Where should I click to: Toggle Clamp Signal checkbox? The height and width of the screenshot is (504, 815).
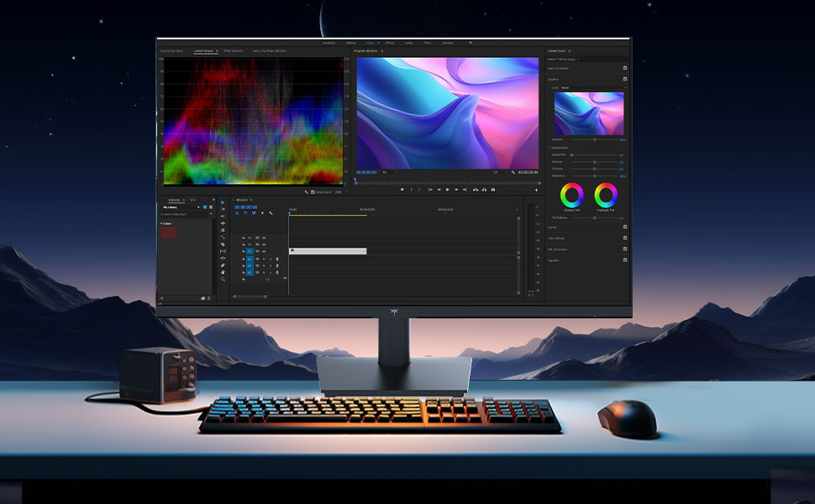coord(313,192)
